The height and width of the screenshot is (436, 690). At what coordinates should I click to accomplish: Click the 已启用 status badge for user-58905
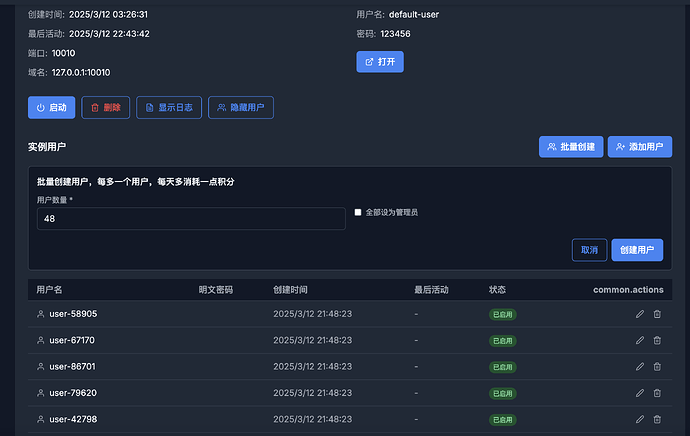[x=503, y=315]
